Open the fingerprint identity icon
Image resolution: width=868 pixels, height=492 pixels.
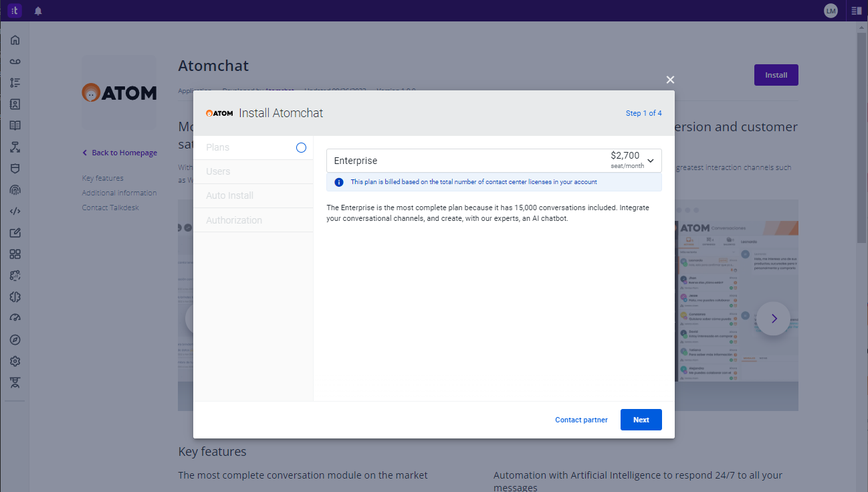click(15, 190)
